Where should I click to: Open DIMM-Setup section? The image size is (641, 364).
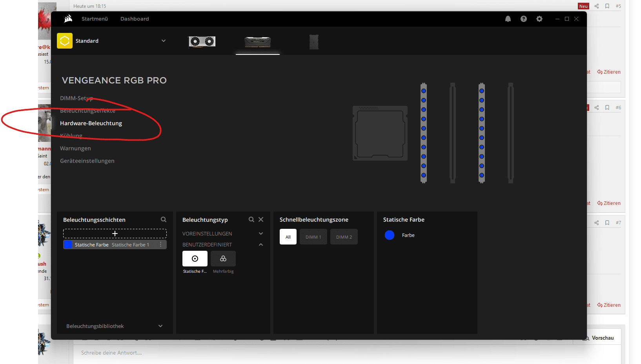coord(76,98)
